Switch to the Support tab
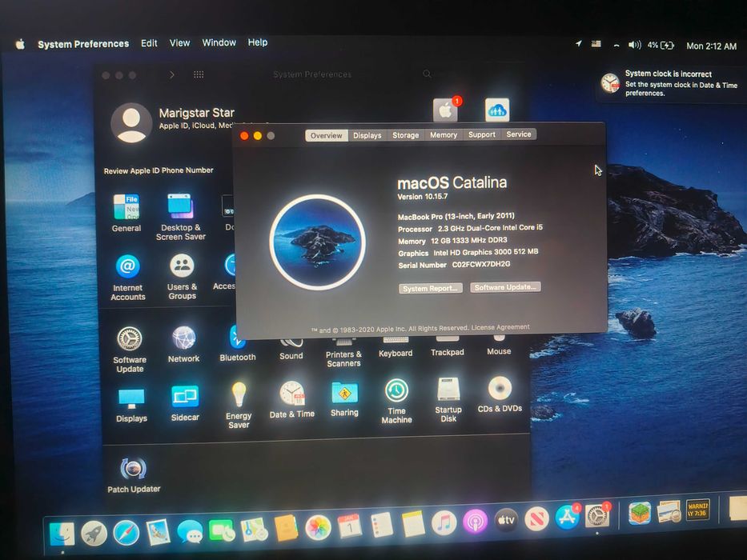This screenshot has width=747, height=560. click(x=482, y=134)
